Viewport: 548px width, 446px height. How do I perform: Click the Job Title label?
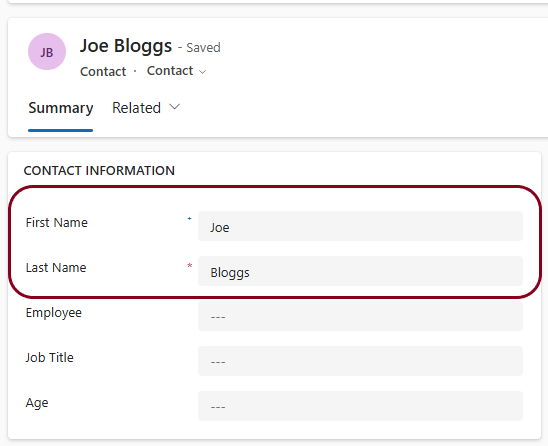coord(50,358)
